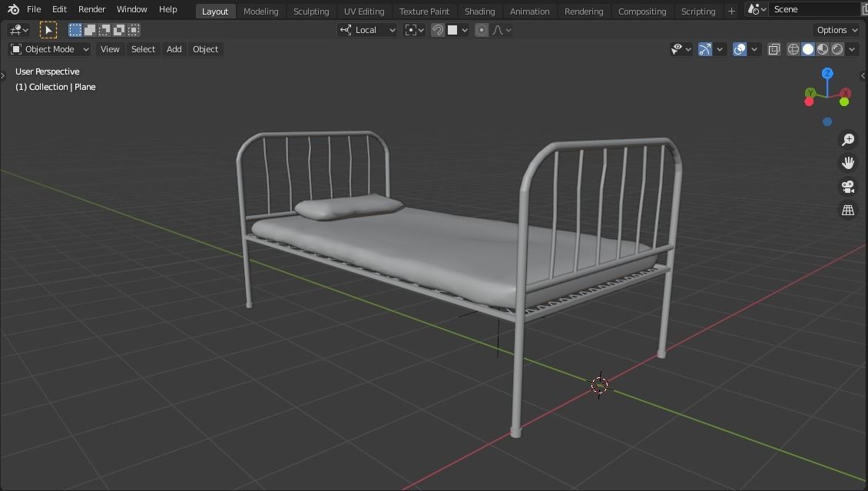Open the snap-to element dropdown

coord(458,30)
